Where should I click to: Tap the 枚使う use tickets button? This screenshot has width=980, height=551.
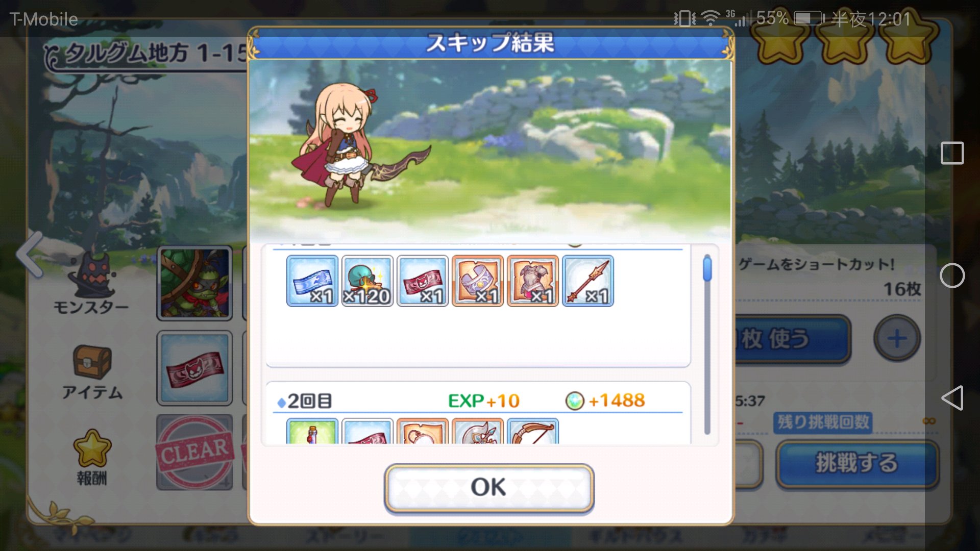coord(792,339)
